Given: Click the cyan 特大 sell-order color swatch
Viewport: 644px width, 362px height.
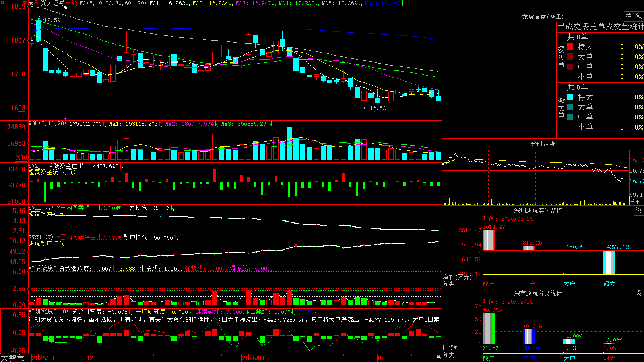Looking at the screenshot, I should tap(570, 97).
